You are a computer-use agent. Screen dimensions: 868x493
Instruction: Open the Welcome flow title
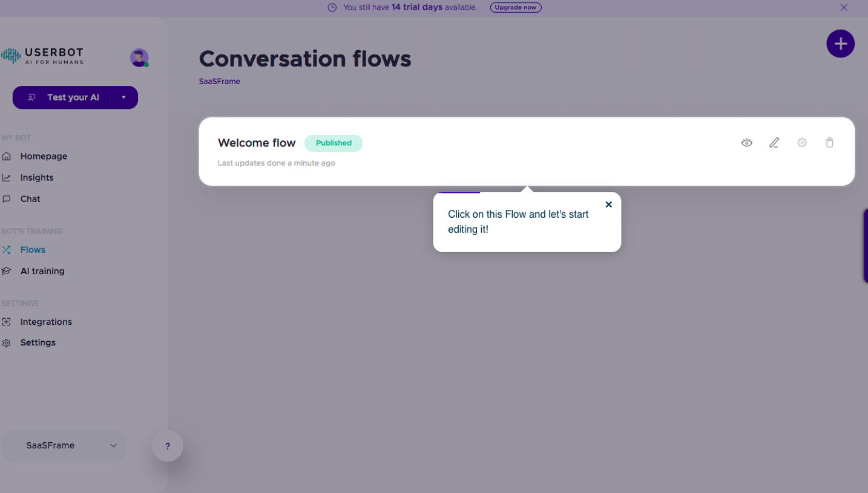pyautogui.click(x=257, y=143)
